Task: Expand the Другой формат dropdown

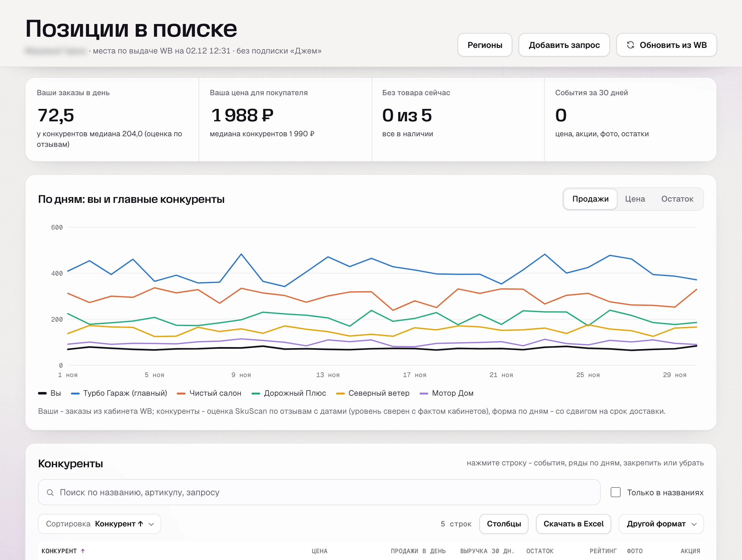Action: pos(661,524)
